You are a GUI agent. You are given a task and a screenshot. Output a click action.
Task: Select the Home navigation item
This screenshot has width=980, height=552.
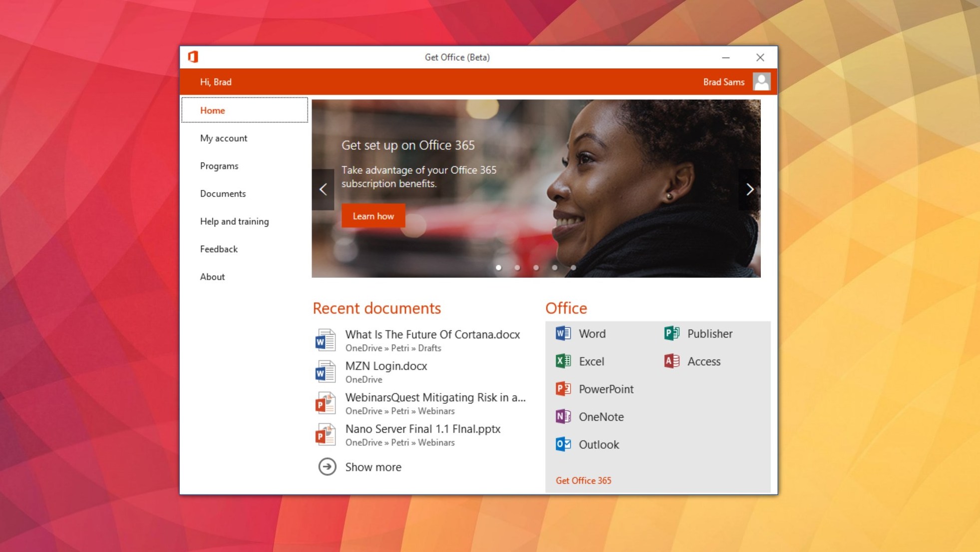click(213, 110)
